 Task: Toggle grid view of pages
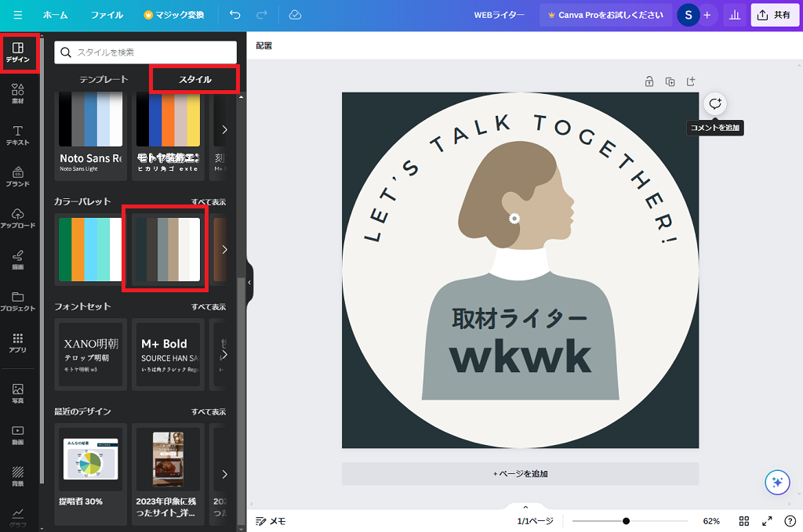(x=744, y=521)
